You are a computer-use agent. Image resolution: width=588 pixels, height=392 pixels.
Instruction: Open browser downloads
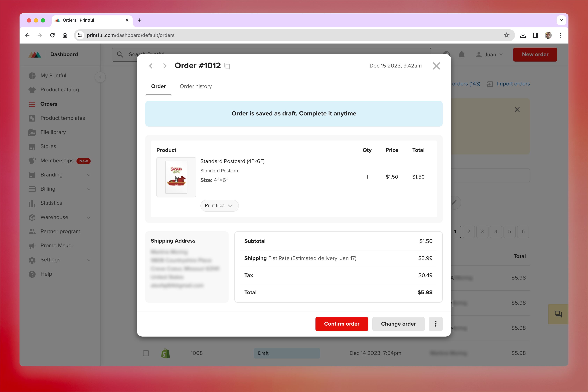pos(523,35)
